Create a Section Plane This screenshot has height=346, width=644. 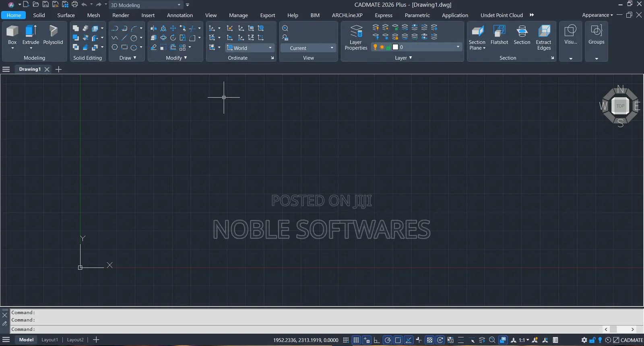(477, 37)
